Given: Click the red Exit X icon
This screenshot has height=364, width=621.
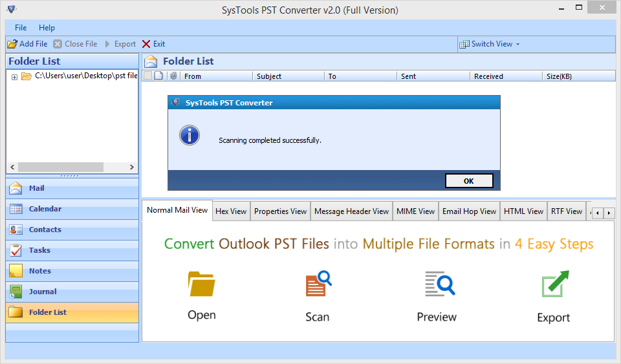Looking at the screenshot, I should 146,44.
